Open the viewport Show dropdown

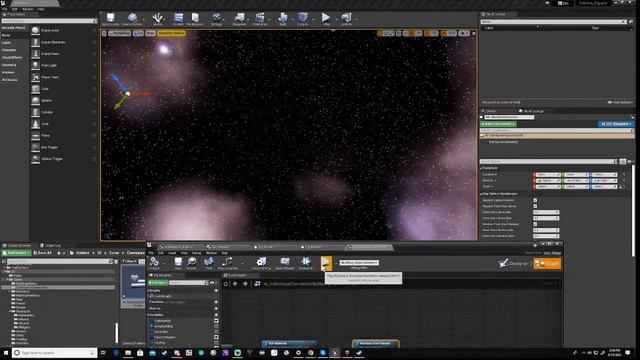(x=151, y=33)
